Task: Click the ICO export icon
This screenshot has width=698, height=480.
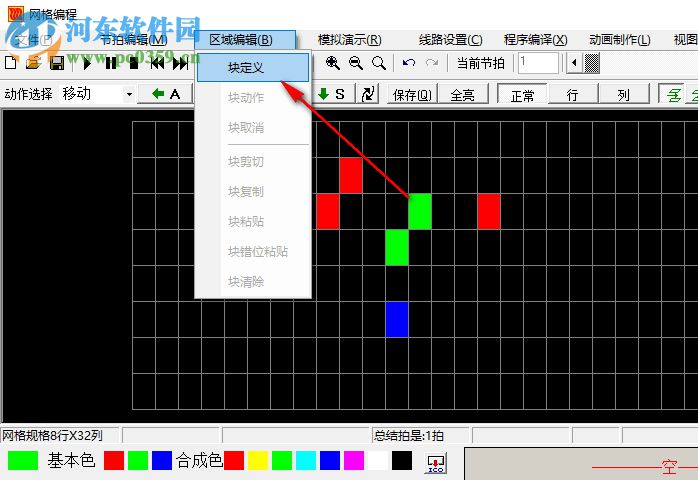Action: [435, 464]
